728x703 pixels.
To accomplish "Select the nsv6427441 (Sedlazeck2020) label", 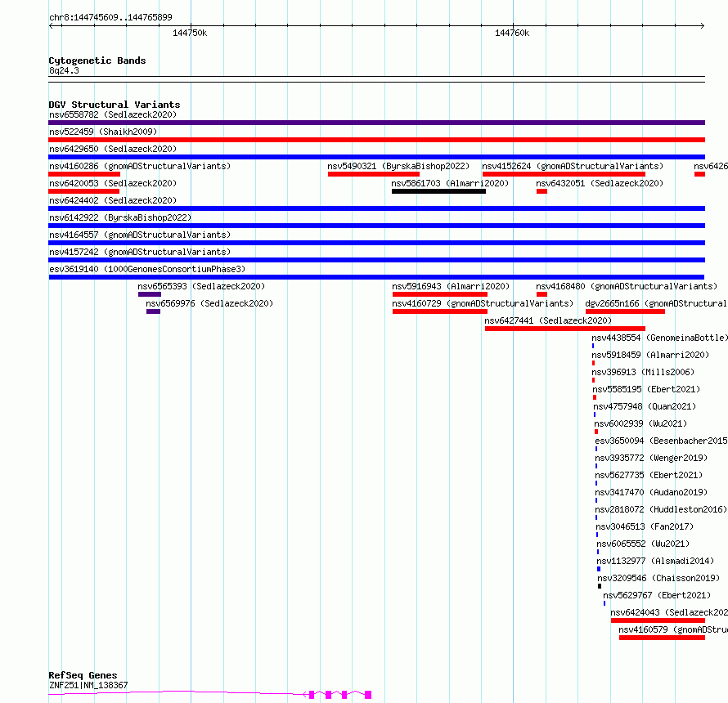I will click(548, 320).
